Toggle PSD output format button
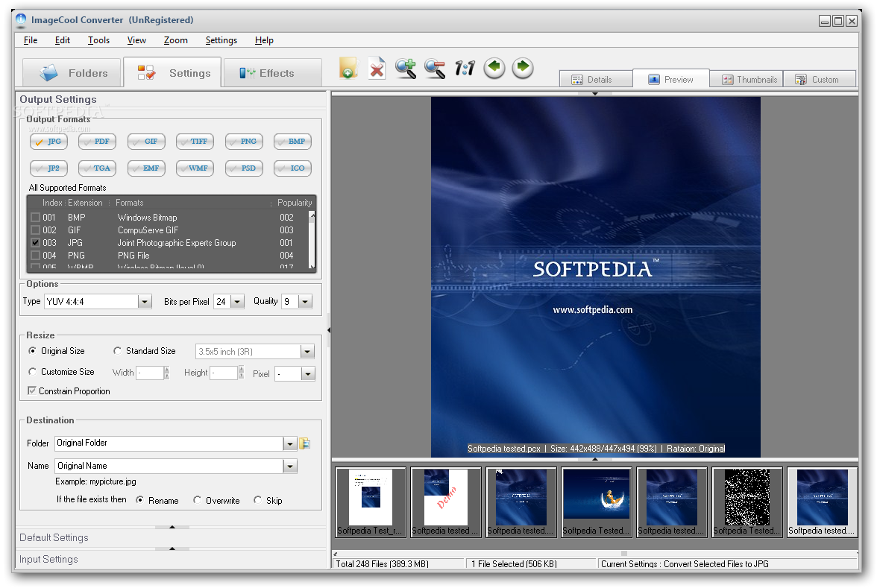The width and height of the screenshot is (877, 588). click(244, 168)
